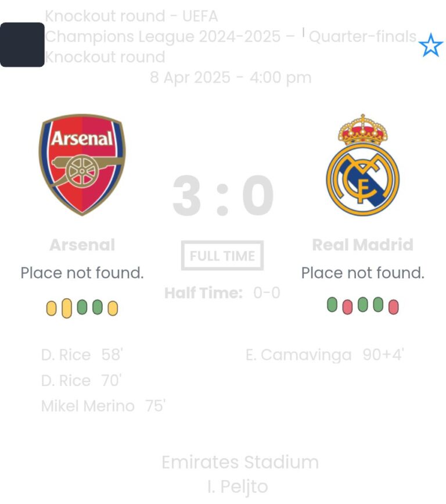Open Mikel Merino's 75' goal entry
Image resolution: width=446 pixels, height=504 pixels.
[103, 406]
